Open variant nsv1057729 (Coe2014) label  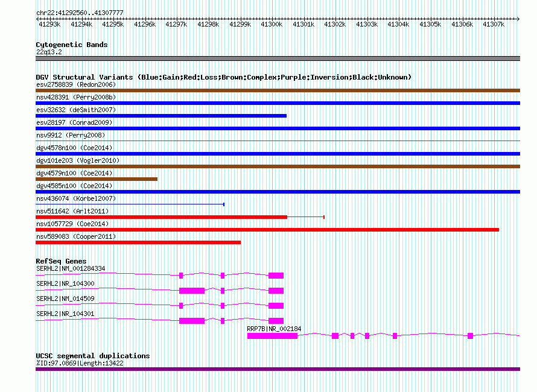(72, 224)
